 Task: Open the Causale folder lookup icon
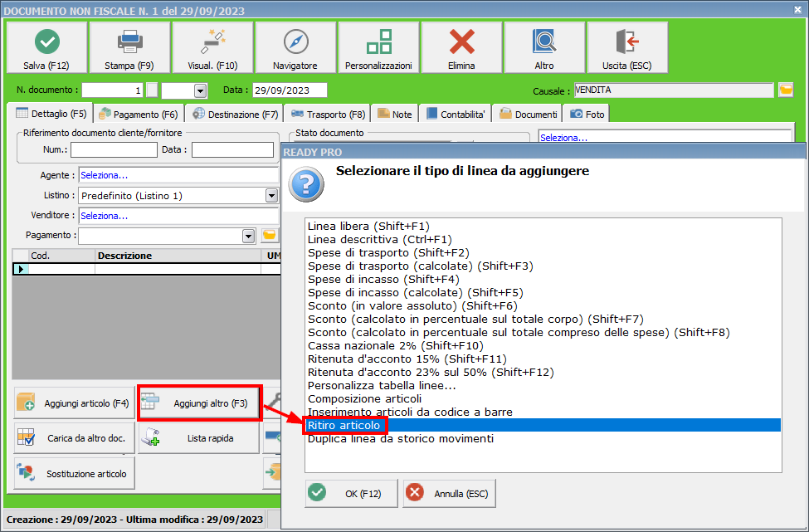point(786,90)
